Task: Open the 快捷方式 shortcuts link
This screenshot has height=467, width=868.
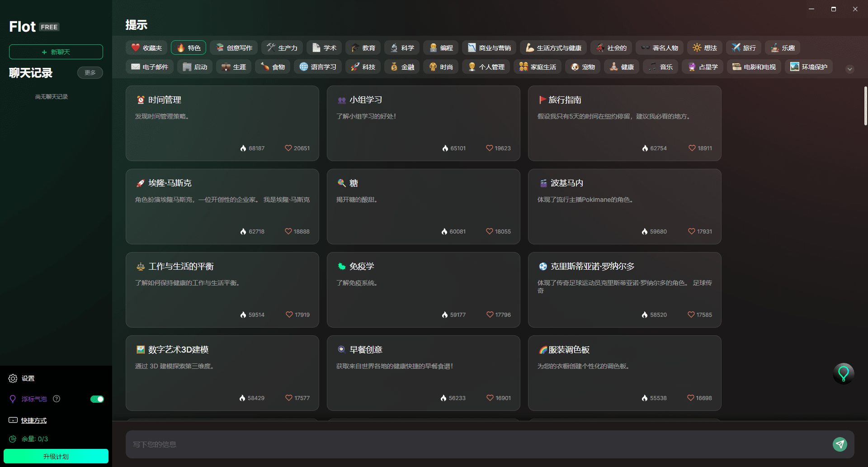Action: (34, 420)
